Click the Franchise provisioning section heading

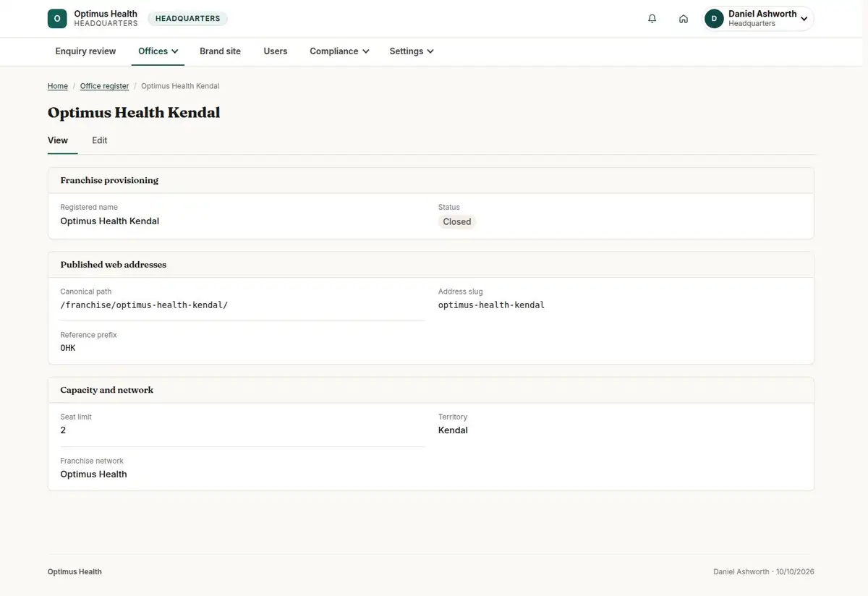tap(109, 180)
